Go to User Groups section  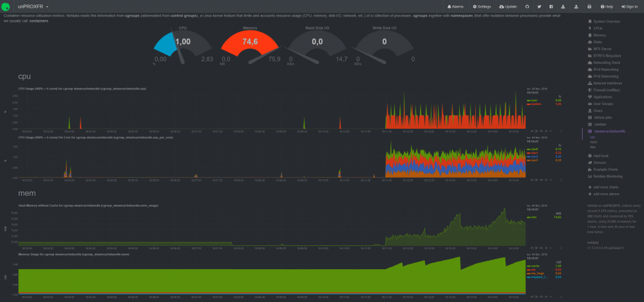pyautogui.click(x=600, y=104)
